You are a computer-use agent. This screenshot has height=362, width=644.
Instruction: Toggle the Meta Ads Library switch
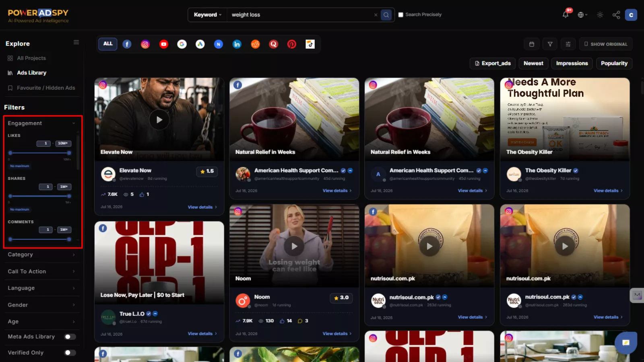tap(70, 337)
